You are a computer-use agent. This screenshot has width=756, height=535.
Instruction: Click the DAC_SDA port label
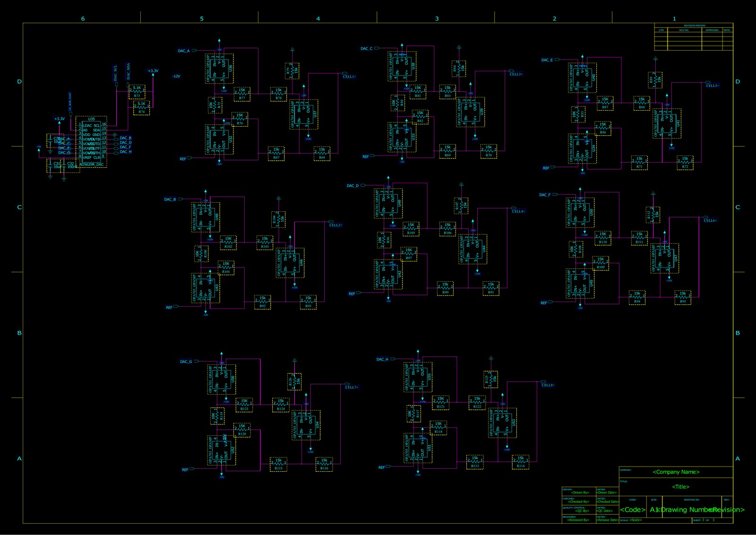(x=128, y=71)
